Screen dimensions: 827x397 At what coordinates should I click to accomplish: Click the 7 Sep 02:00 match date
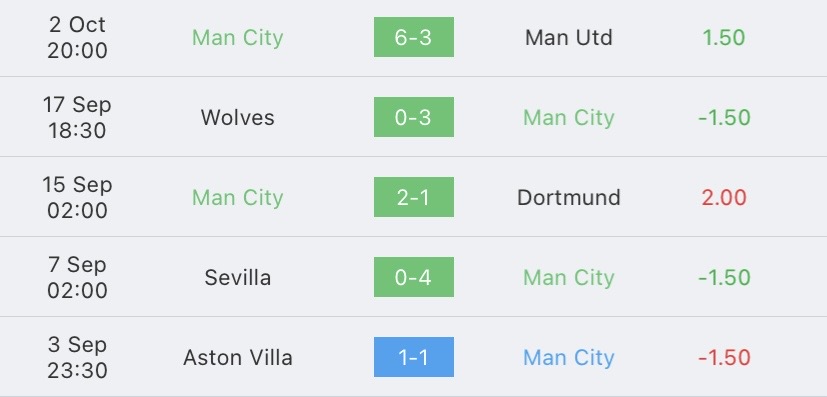click(77, 278)
